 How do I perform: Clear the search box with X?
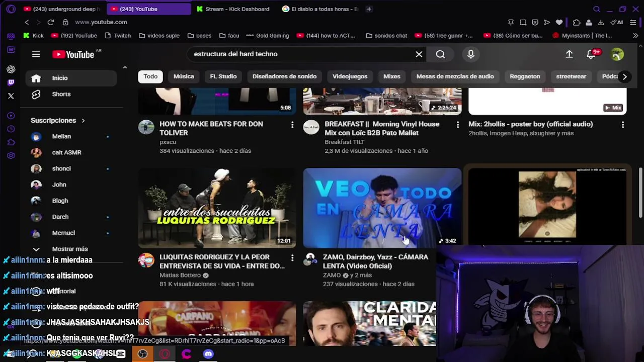click(x=419, y=54)
